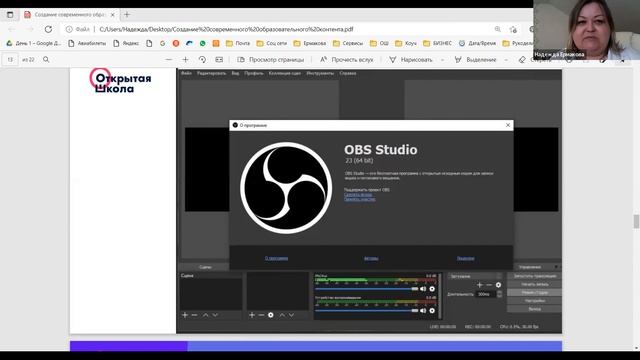Open the Коллекция сцен menu in OBS
The height and width of the screenshot is (360, 640).
click(285, 73)
